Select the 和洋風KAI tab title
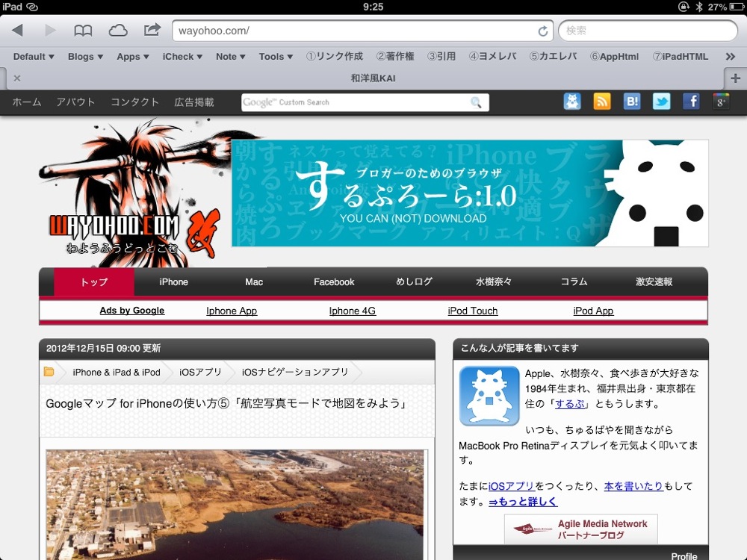 373,78
